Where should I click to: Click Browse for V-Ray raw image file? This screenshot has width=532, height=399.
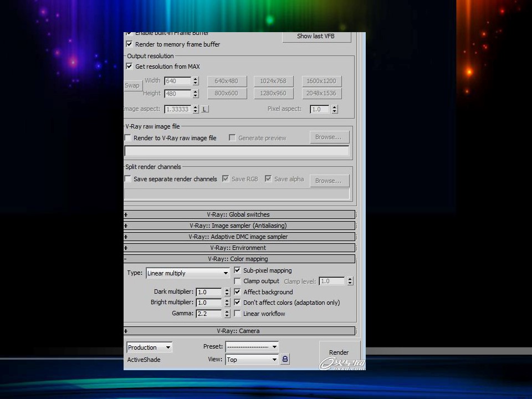[x=329, y=137]
